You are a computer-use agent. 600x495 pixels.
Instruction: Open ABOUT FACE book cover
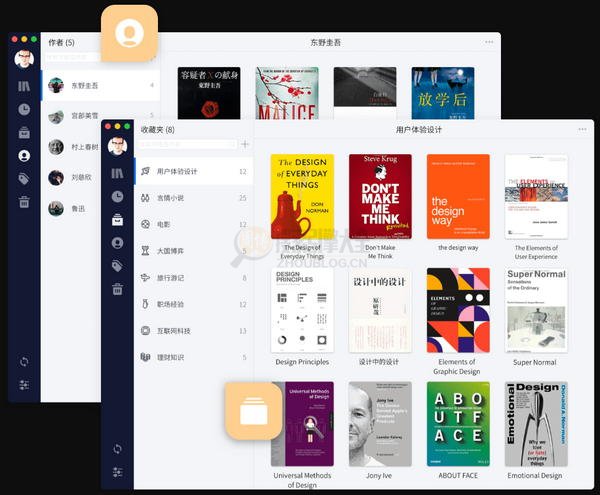pos(458,424)
